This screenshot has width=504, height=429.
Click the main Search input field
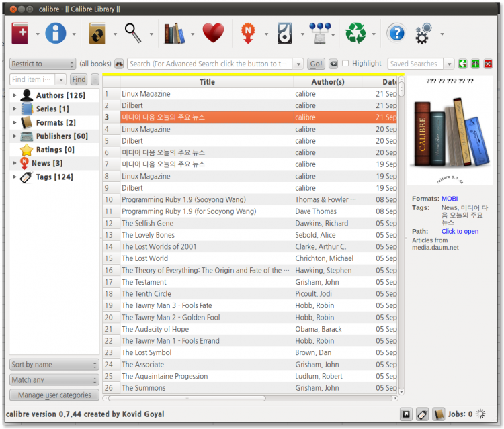click(x=210, y=64)
